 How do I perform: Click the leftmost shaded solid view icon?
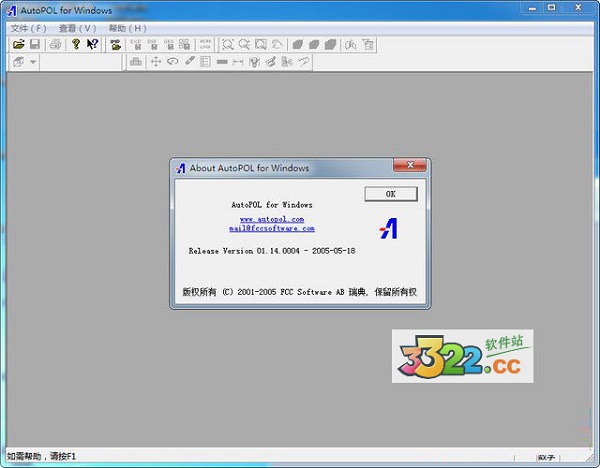coord(297,44)
